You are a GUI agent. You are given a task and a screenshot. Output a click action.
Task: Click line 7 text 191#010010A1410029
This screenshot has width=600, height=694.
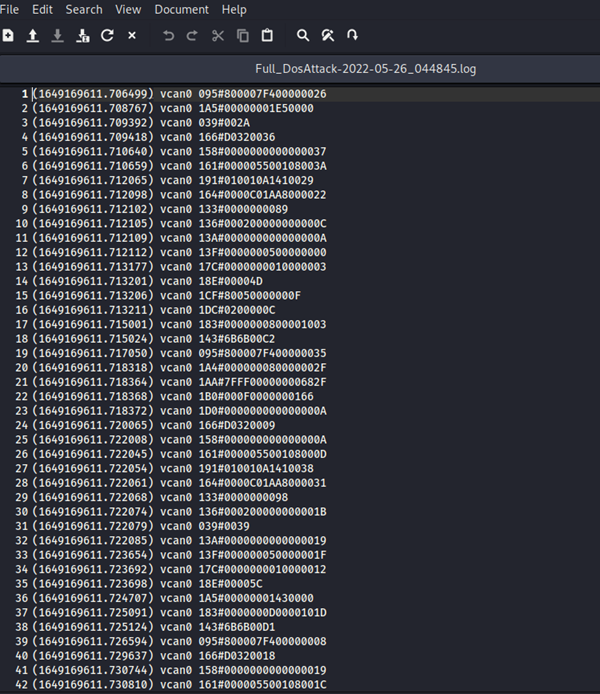click(x=256, y=180)
